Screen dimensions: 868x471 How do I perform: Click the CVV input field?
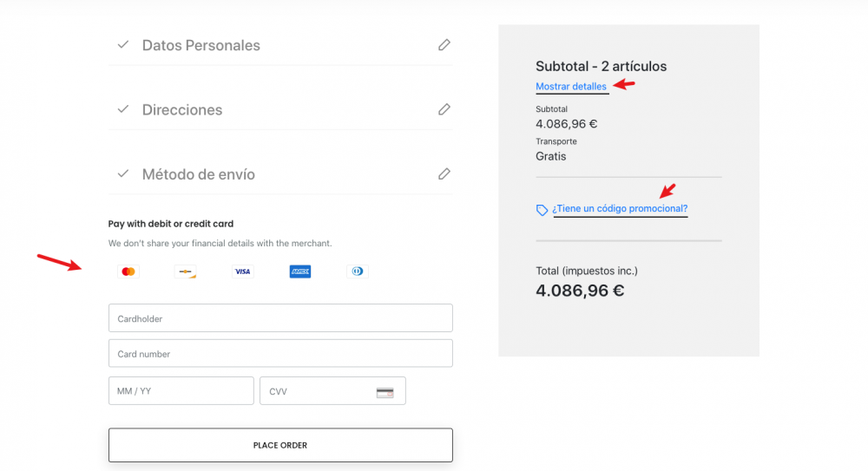click(317, 391)
